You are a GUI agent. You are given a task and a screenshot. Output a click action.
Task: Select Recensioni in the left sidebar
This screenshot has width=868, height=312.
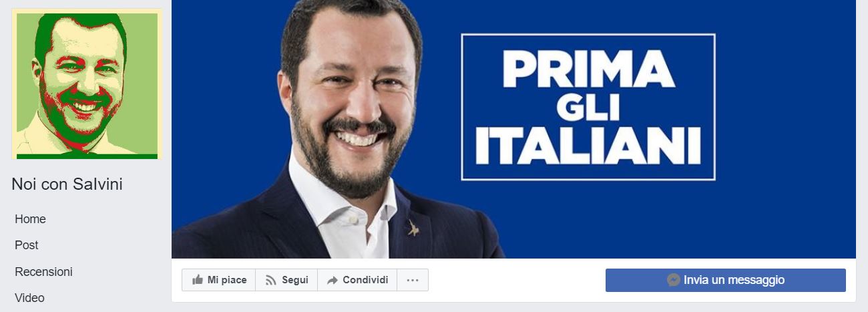[43, 272]
